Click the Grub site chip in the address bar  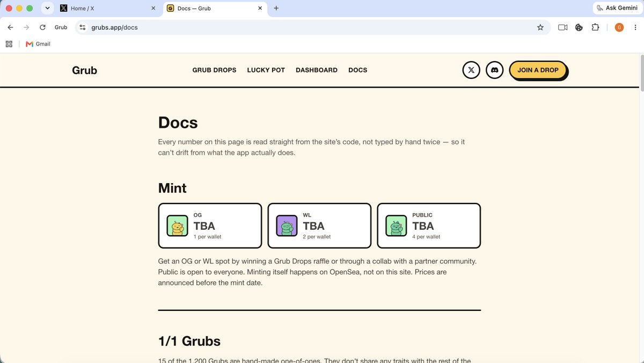tap(61, 27)
